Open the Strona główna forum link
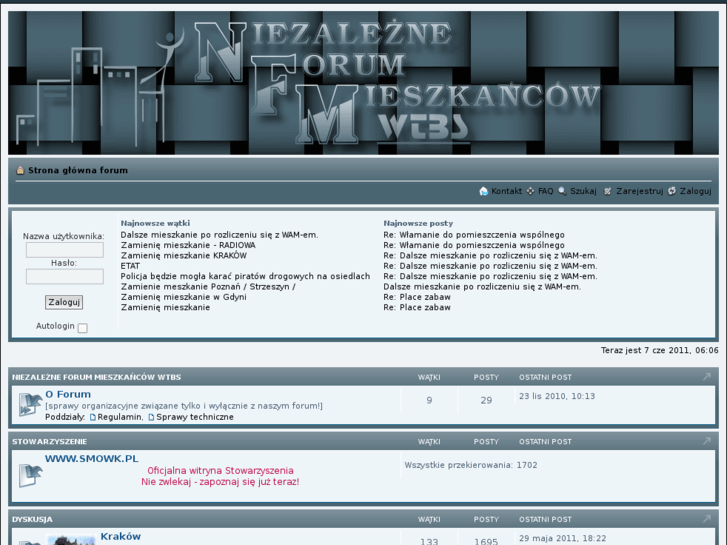The image size is (727, 545). [78, 170]
